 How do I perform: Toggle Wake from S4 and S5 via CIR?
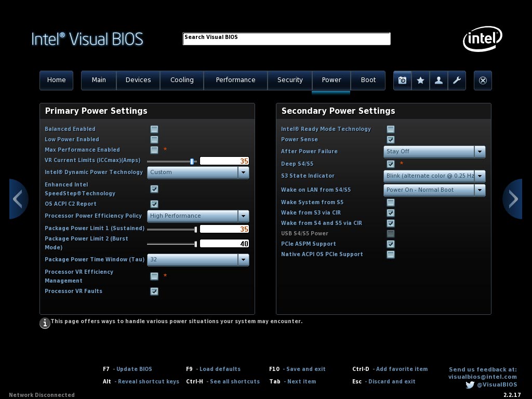(x=391, y=223)
